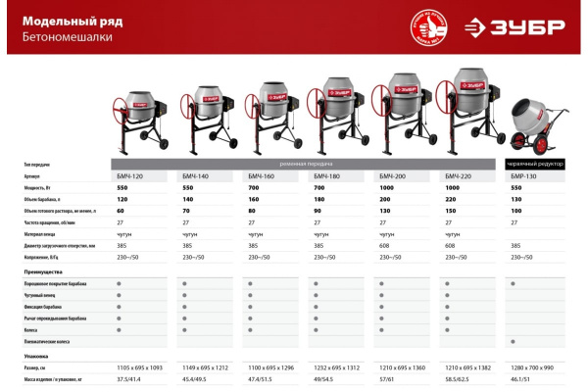Viewport: 588px width, 392px height.
Task: Click the 'Преимущества' section heading
Action: point(43,272)
